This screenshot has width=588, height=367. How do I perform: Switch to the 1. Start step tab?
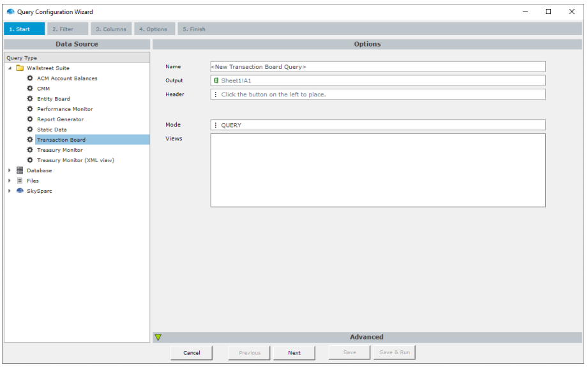(24, 29)
